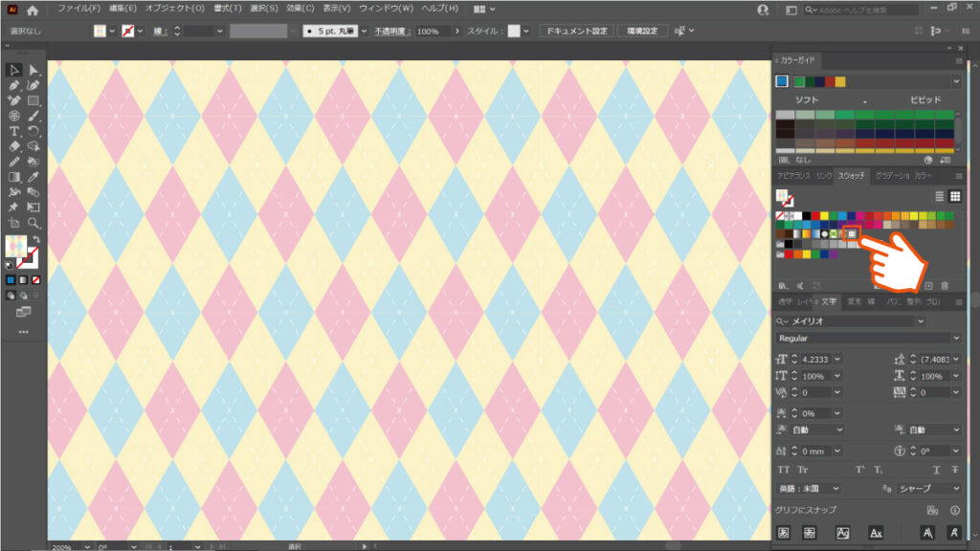Select the Eraser tool
This screenshot has width=980, height=551.
click(13, 146)
